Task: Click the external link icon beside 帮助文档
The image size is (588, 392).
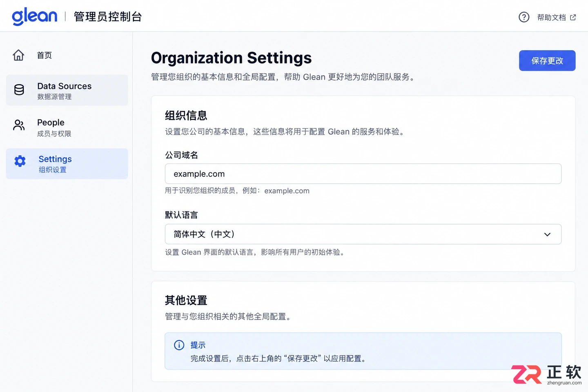Action: (x=573, y=17)
